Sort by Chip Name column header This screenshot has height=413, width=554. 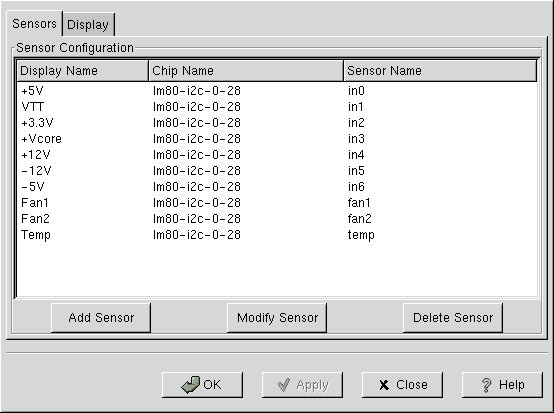[x=246, y=71]
